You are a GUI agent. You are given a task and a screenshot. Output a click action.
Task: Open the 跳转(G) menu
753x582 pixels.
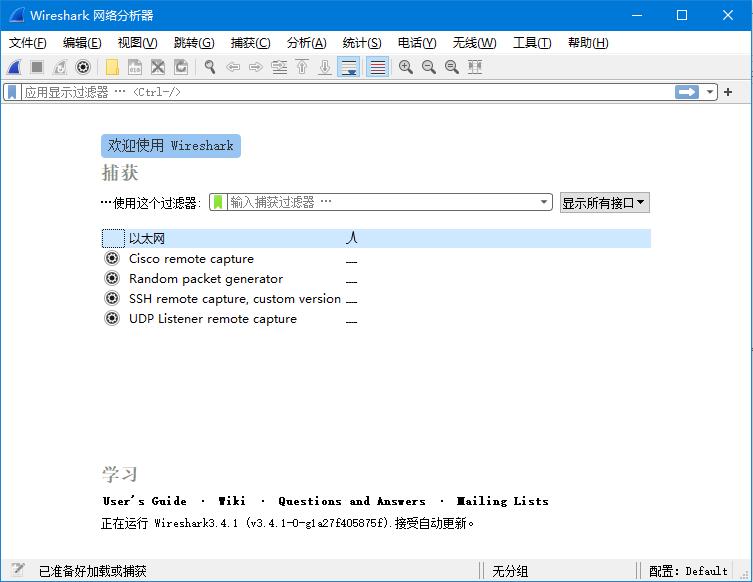click(194, 43)
